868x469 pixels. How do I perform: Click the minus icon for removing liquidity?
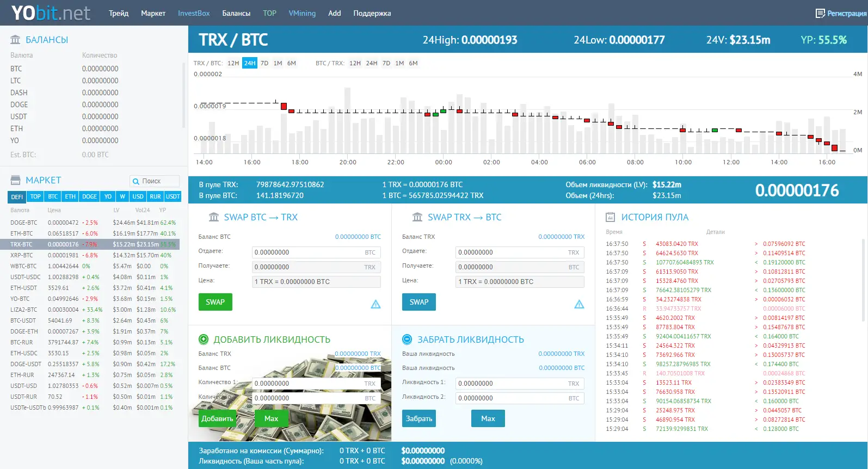pyautogui.click(x=407, y=340)
